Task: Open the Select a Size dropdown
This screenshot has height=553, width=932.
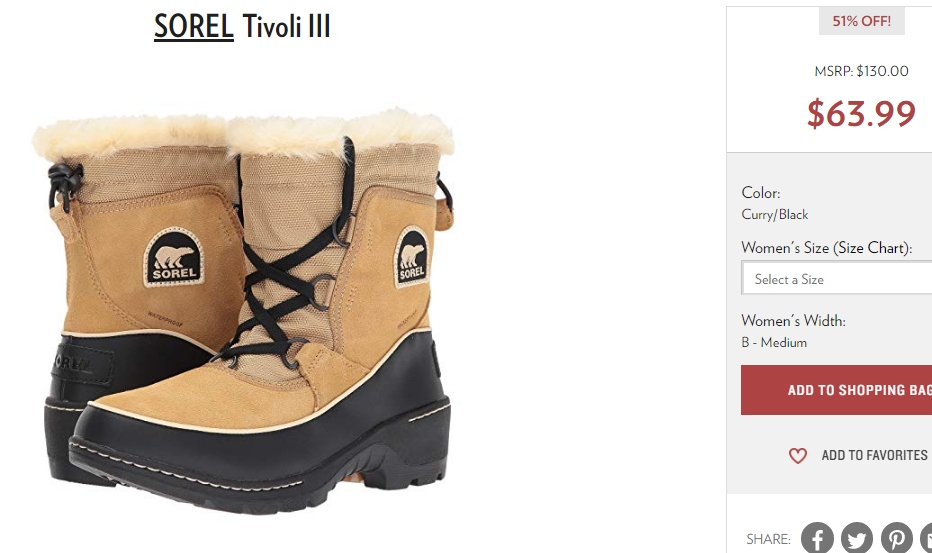Action: click(x=837, y=278)
